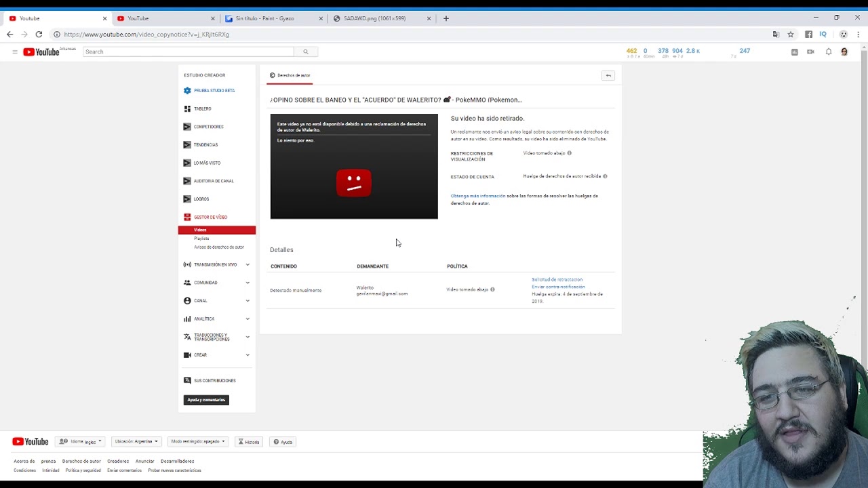Viewport: 868px width, 488px height.
Task: Click the Ayuda footer button
Action: click(283, 441)
